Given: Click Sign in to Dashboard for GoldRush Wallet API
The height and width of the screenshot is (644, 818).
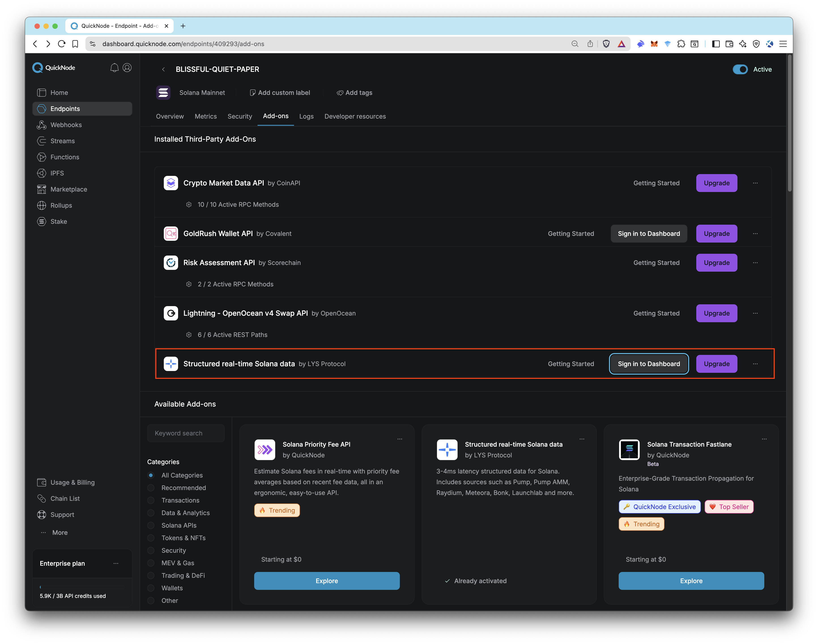Looking at the screenshot, I should coord(649,233).
